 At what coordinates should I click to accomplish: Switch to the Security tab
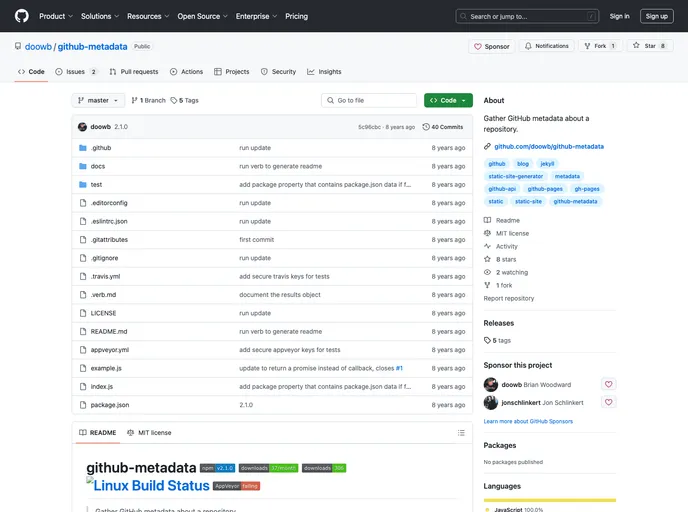278,72
